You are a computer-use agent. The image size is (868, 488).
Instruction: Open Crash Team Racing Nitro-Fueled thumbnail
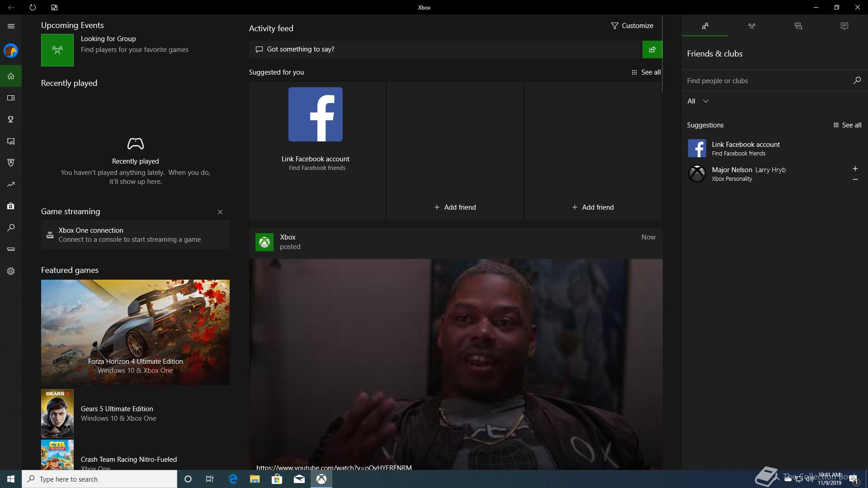tap(57, 455)
